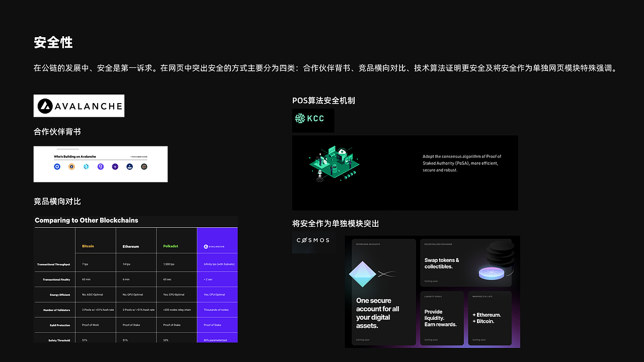The height and width of the screenshot is (362, 644).
Task: Open the 'Provide liquidity. Earn rewards.' card
Action: pos(442,318)
